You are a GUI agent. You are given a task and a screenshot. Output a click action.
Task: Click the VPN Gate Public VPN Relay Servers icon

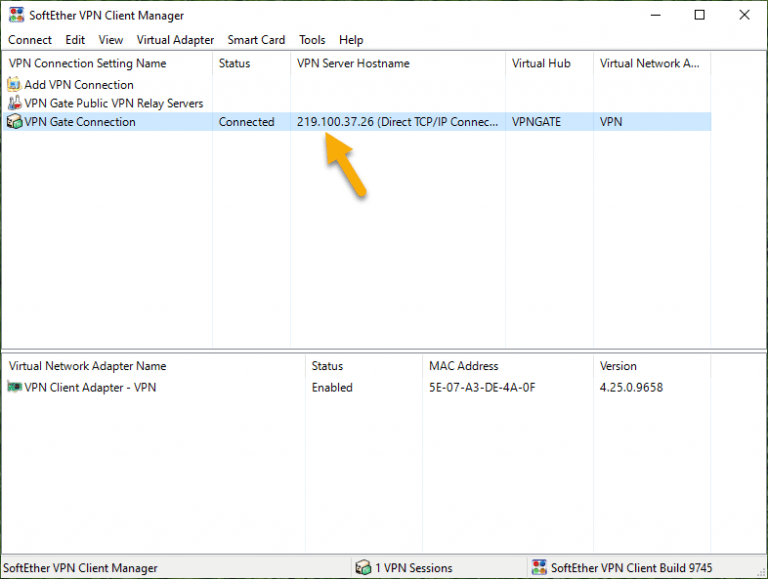pyautogui.click(x=14, y=103)
